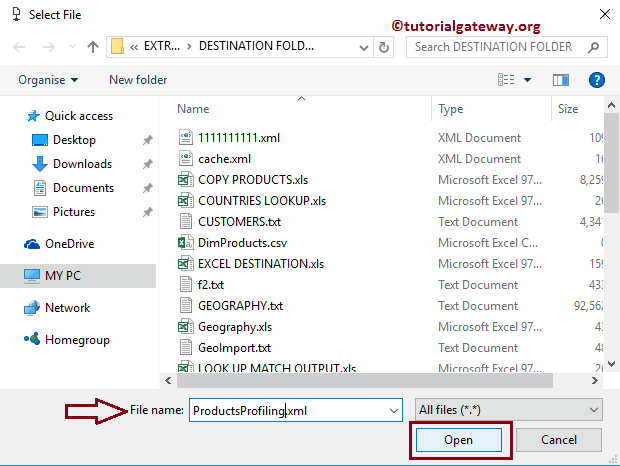This screenshot has height=466, width=620.
Task: Click the text file icon of CUSTOMERS.txt
Action: click(185, 221)
